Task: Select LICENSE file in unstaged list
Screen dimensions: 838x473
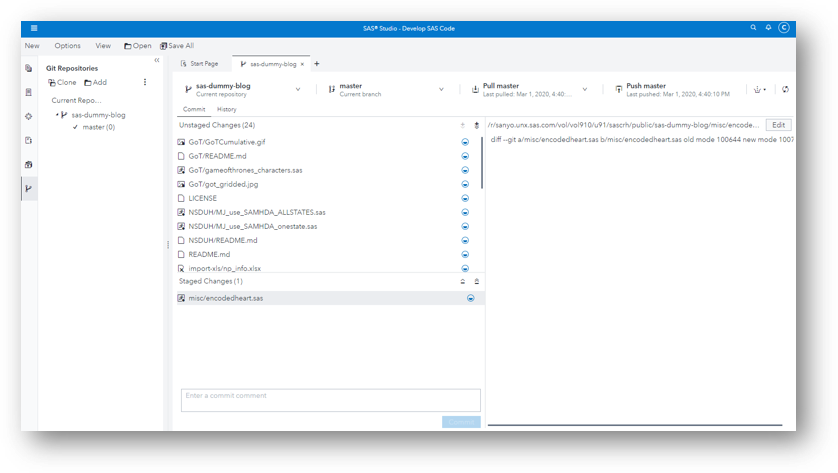Action: tap(203, 198)
